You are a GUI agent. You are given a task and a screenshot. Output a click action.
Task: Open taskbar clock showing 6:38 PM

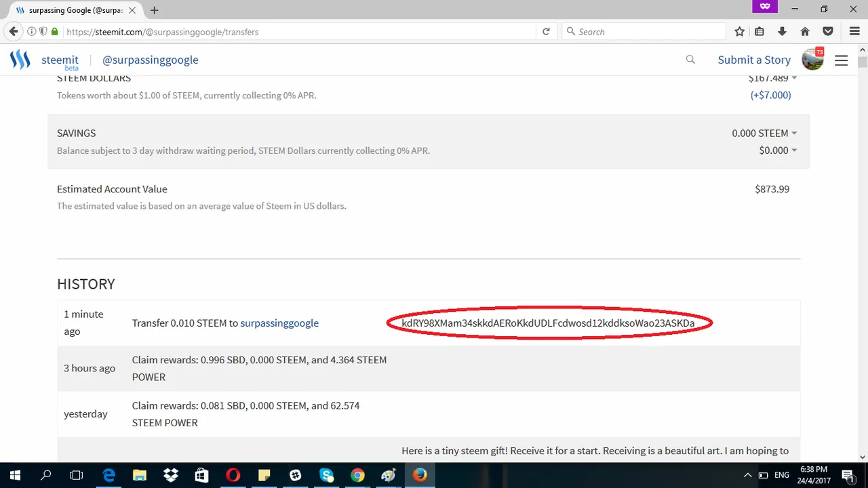(x=814, y=475)
